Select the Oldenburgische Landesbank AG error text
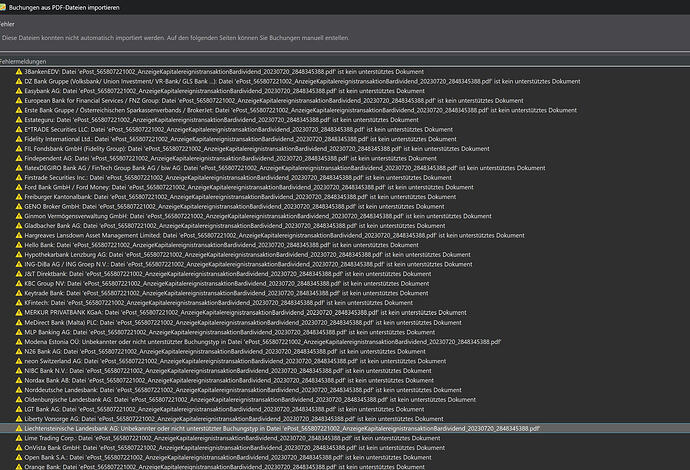Image resolution: width=690 pixels, height=470 pixels. 250,400
